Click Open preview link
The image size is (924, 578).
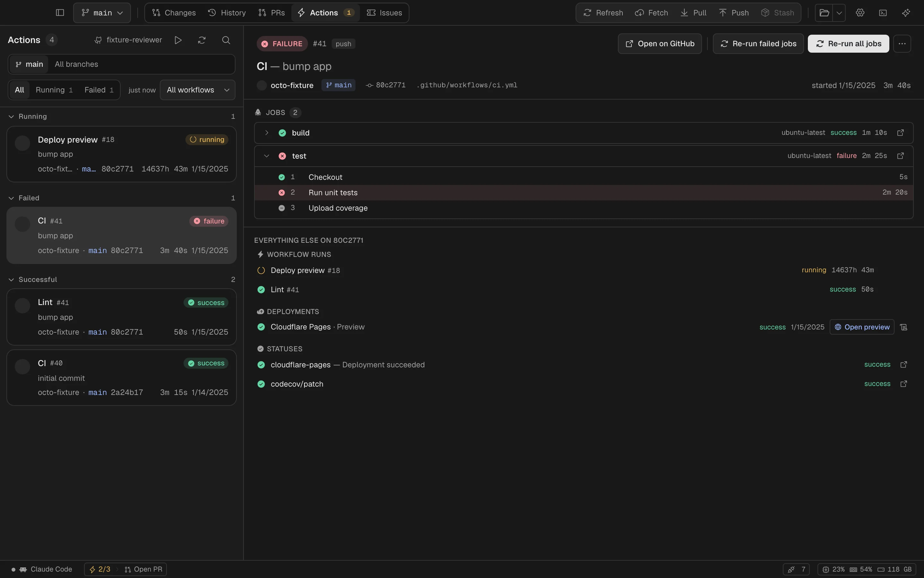tap(862, 327)
